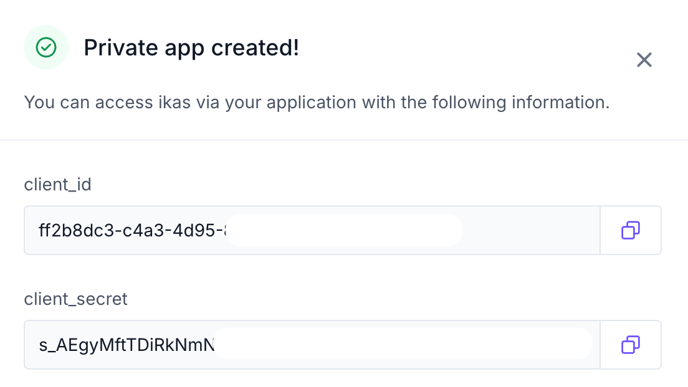Copy the client_id value to clipboard
The image size is (688, 387).
point(631,230)
